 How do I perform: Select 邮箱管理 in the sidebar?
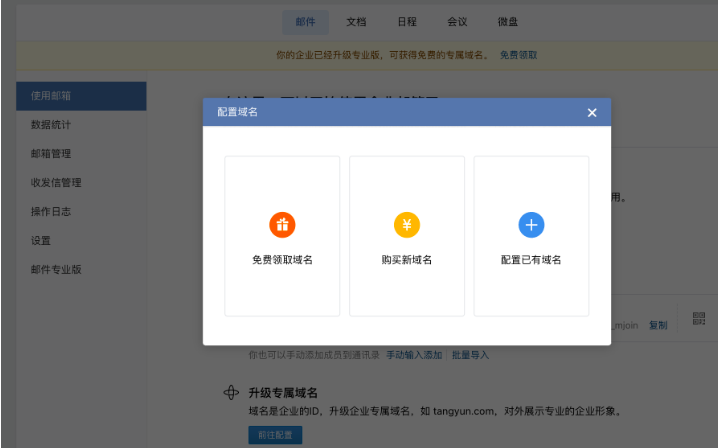point(50,154)
